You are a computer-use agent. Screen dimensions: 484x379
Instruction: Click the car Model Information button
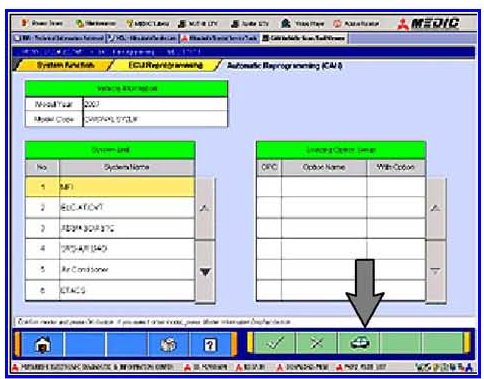pyautogui.click(x=359, y=343)
